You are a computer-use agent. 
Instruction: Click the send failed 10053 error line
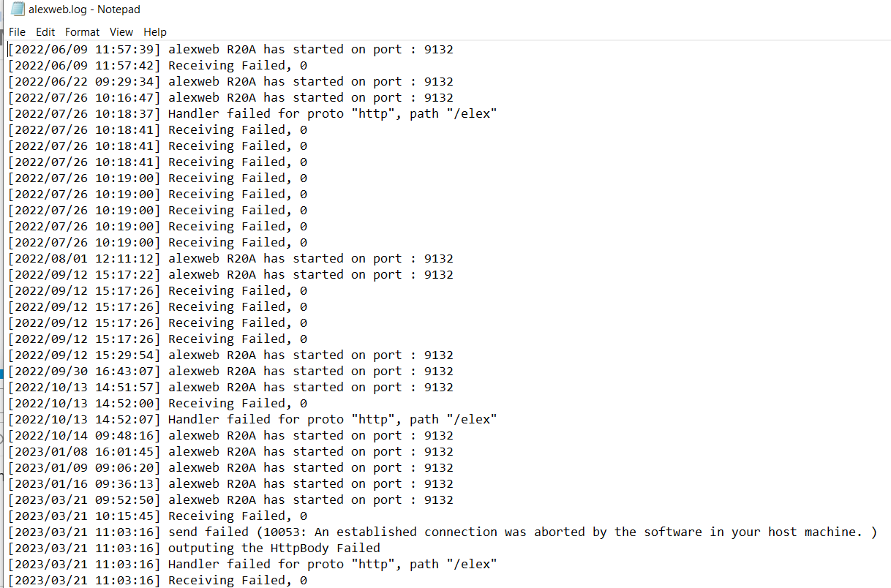tap(443, 532)
